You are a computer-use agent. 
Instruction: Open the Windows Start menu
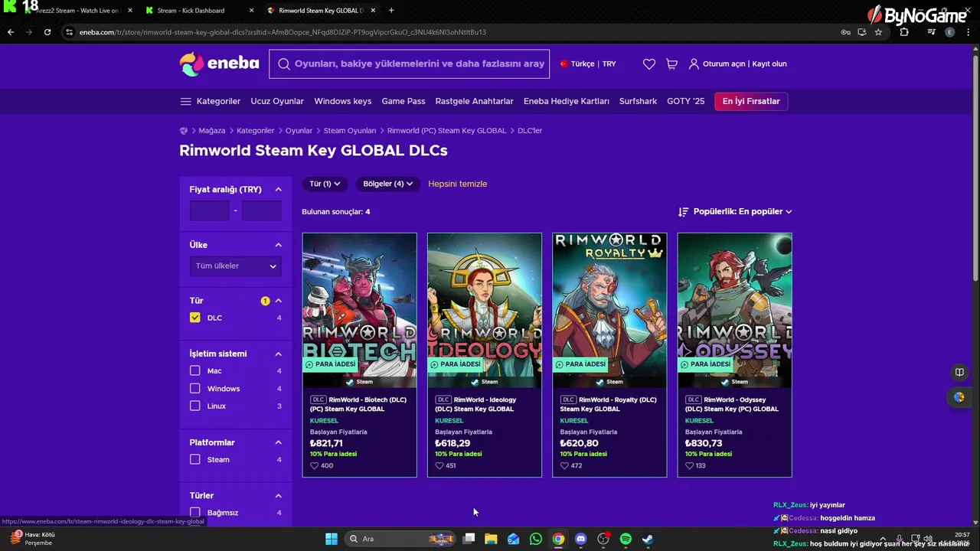coord(332,539)
